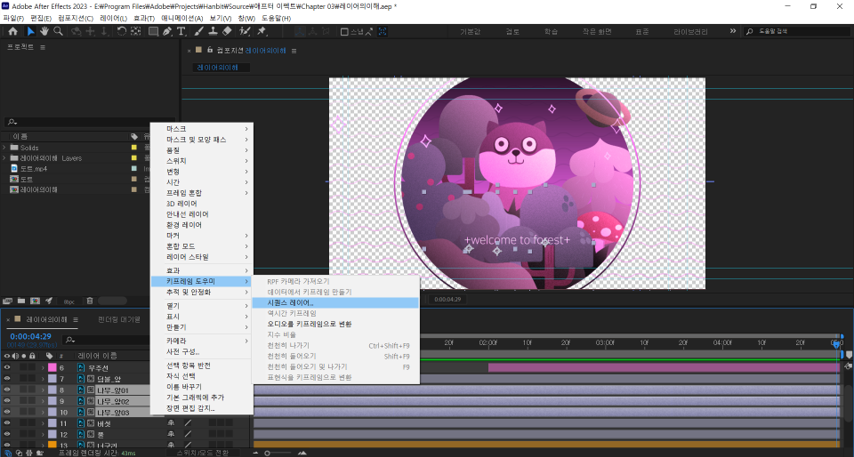Choose 사전 구성... in context menu
Viewport: 854px width, 457px height.
tap(202, 351)
